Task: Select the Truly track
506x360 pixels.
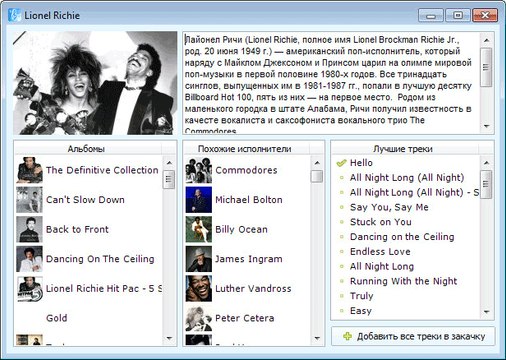Action: point(362,296)
